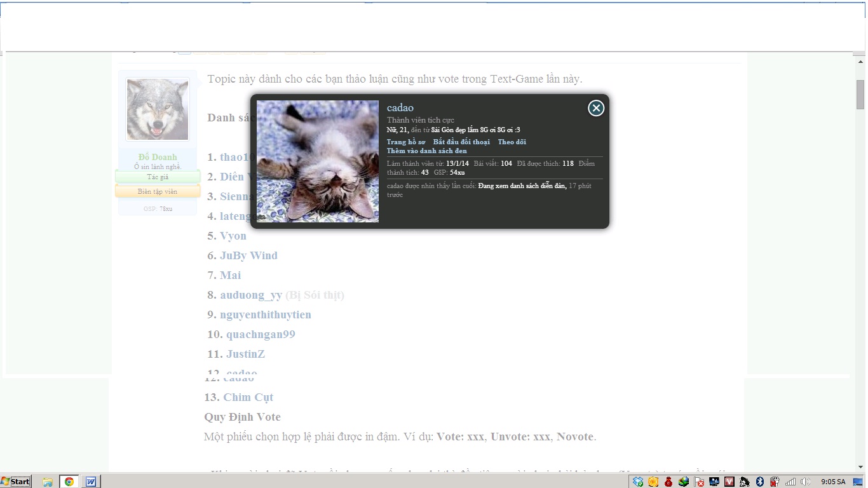Open Windows Start menu

[16, 481]
